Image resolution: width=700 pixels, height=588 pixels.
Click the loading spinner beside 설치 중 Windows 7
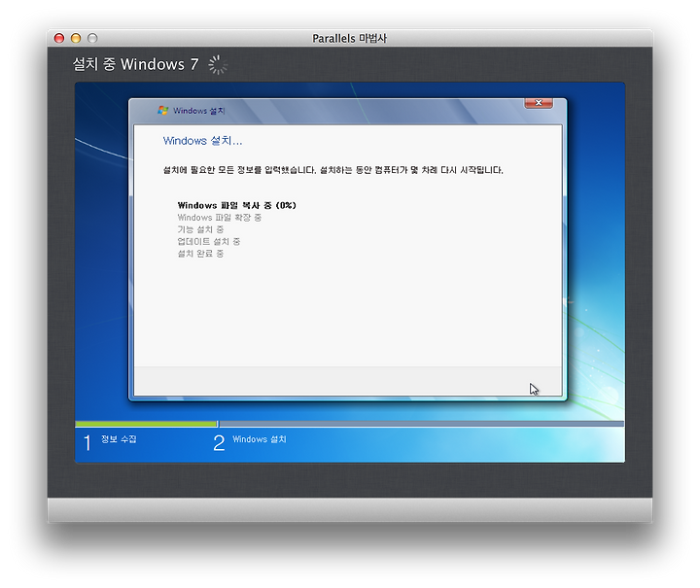point(218,65)
